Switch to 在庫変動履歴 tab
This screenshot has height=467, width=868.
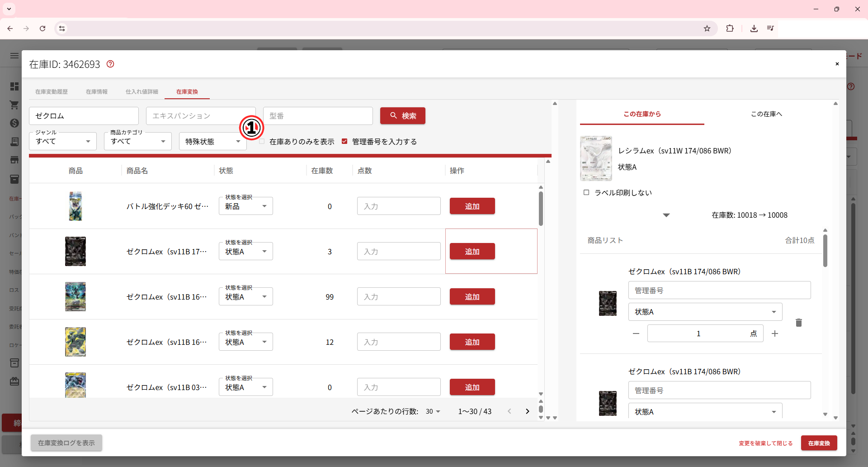[52, 92]
